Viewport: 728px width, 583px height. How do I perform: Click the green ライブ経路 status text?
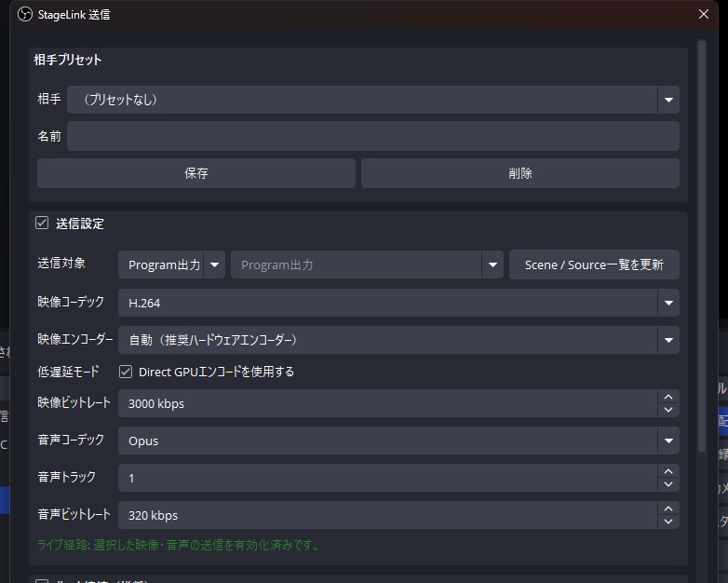[179, 545]
